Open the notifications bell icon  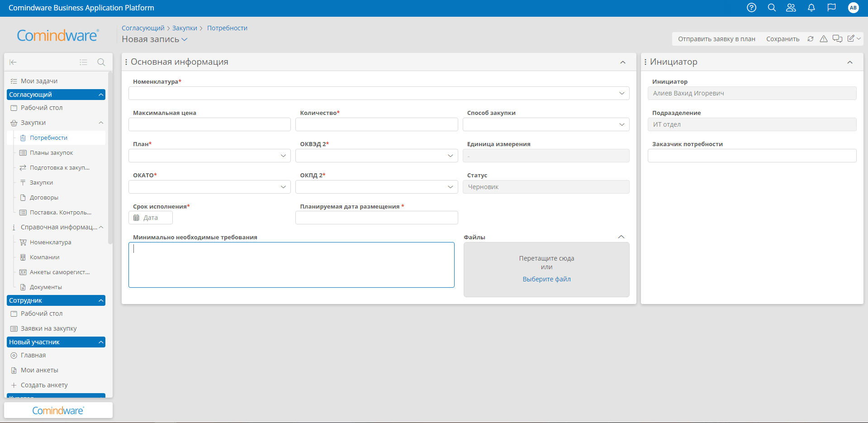[811, 8]
